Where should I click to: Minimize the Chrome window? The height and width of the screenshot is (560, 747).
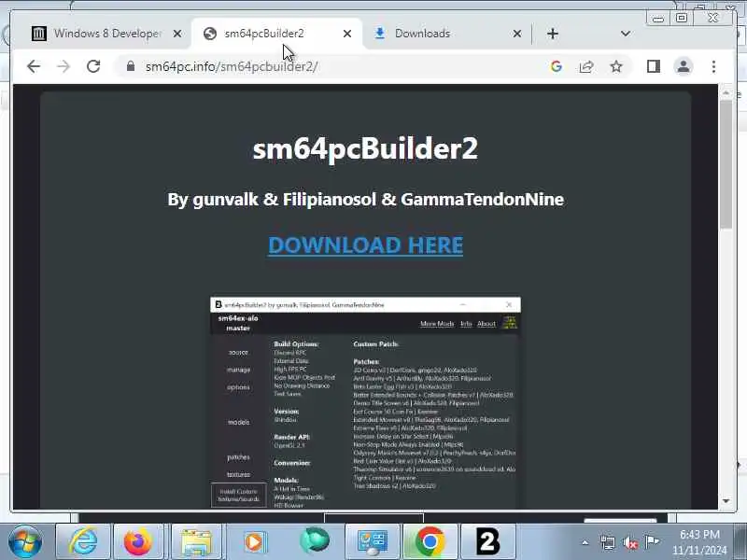[x=658, y=18]
